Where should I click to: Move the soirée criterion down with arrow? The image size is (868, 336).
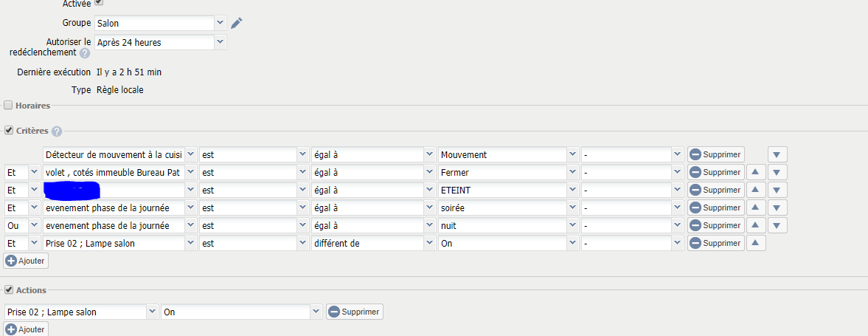click(777, 208)
